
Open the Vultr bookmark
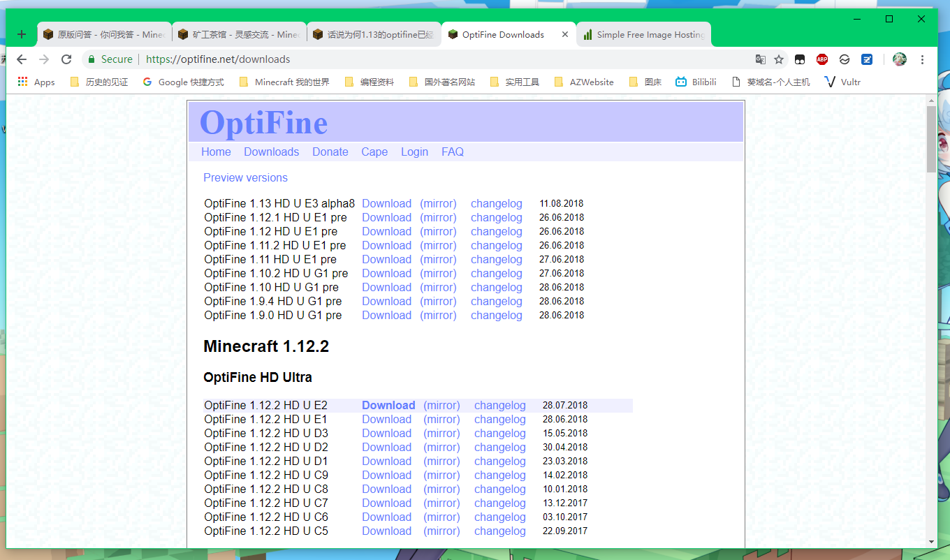(842, 82)
